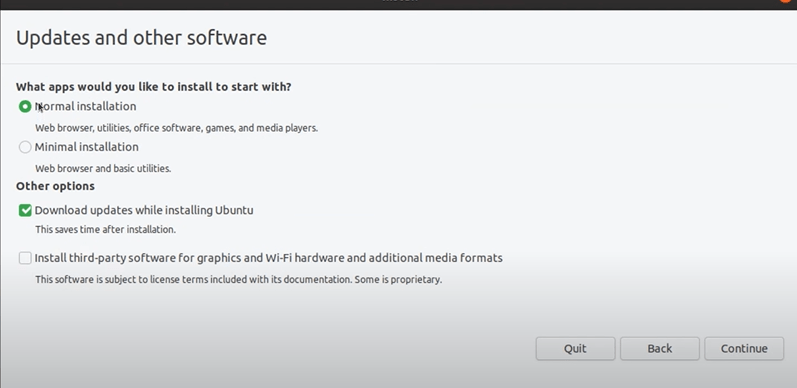Click the 'Web browser and basic utilities.' description
This screenshot has height=388, width=797.
tap(103, 168)
